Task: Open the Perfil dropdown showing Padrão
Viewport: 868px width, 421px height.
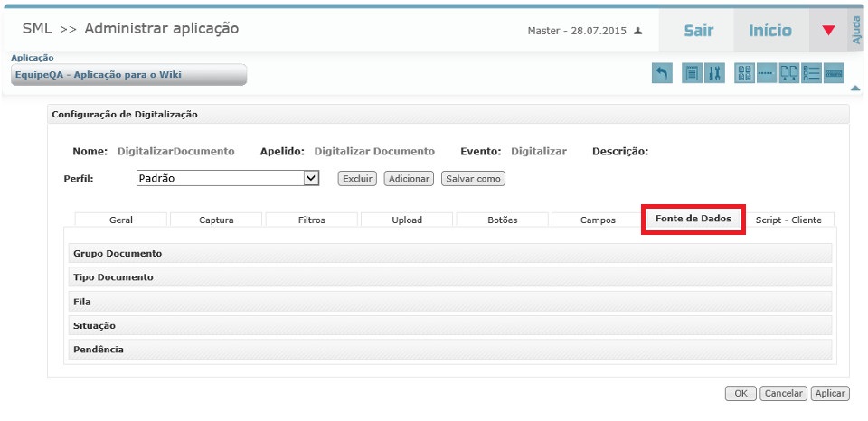Action: tap(228, 179)
